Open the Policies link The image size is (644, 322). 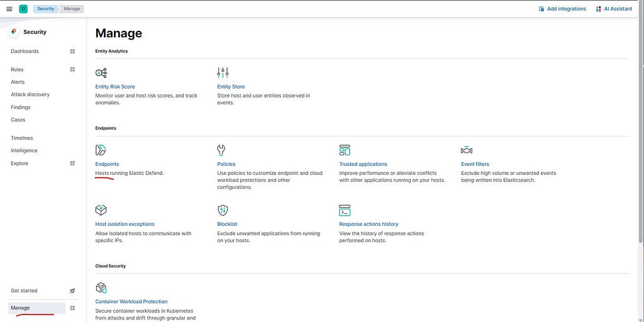pyautogui.click(x=226, y=164)
